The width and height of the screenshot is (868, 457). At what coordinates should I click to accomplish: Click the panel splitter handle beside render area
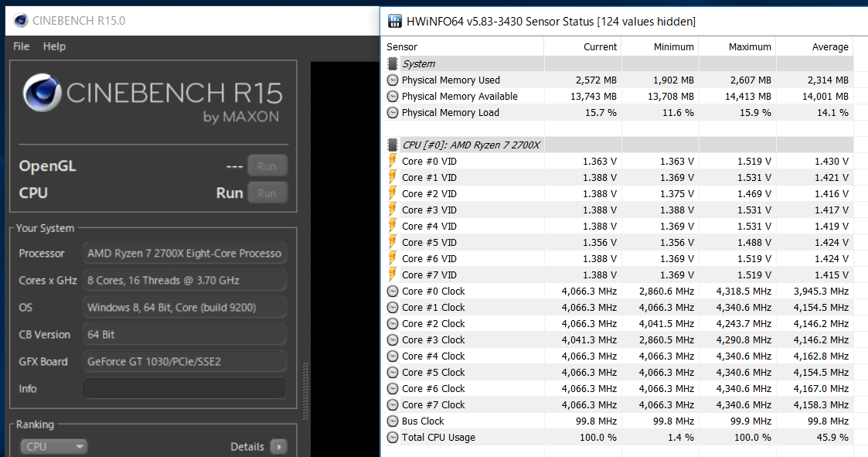(x=305, y=391)
